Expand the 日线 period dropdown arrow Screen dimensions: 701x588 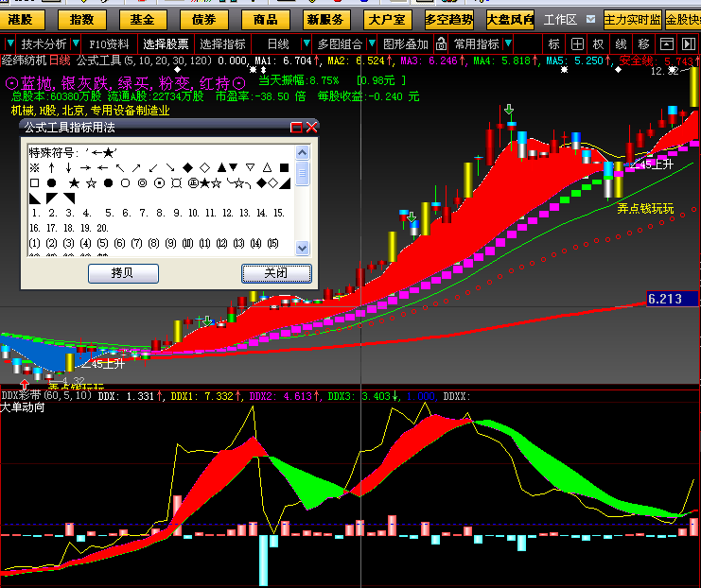[x=307, y=43]
